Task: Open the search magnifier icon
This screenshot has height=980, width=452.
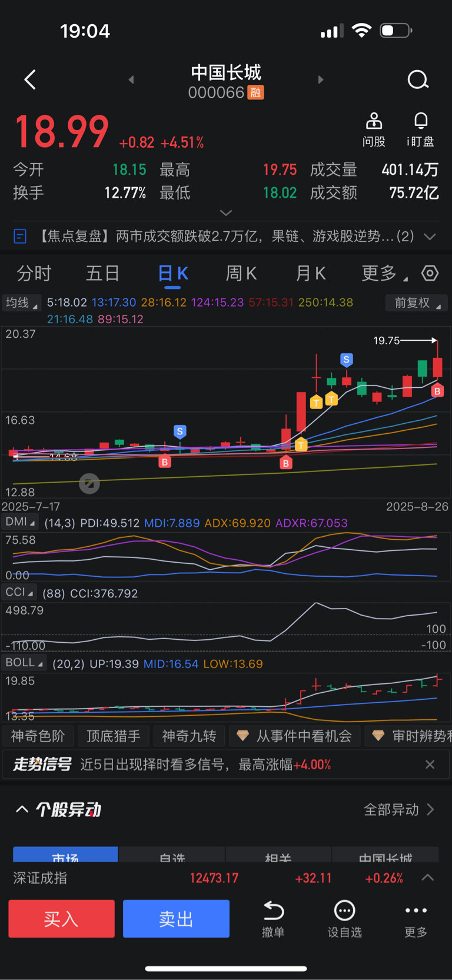Action: click(x=418, y=79)
